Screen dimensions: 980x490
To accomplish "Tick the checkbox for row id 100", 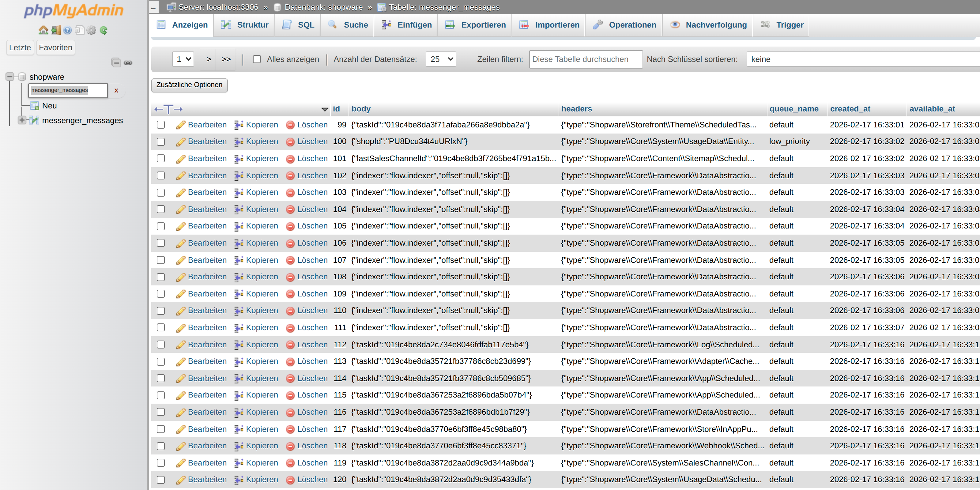I will pyautogui.click(x=161, y=142).
